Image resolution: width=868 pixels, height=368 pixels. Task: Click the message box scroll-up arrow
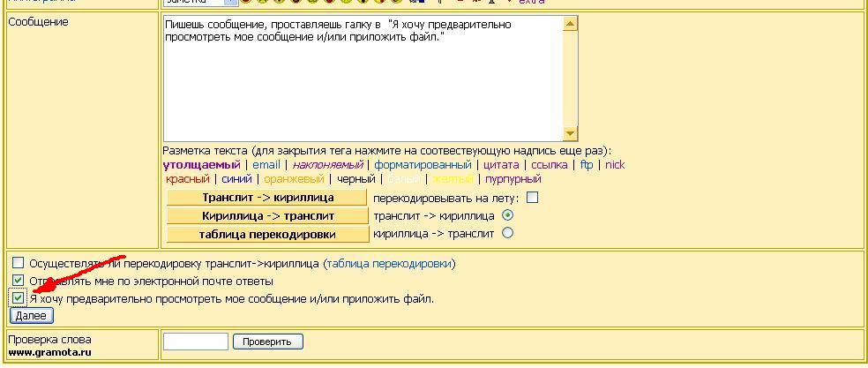pos(570,23)
